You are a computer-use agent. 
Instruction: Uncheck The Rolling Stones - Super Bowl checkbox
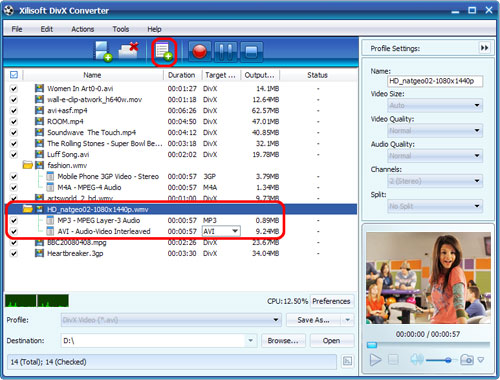(x=14, y=144)
